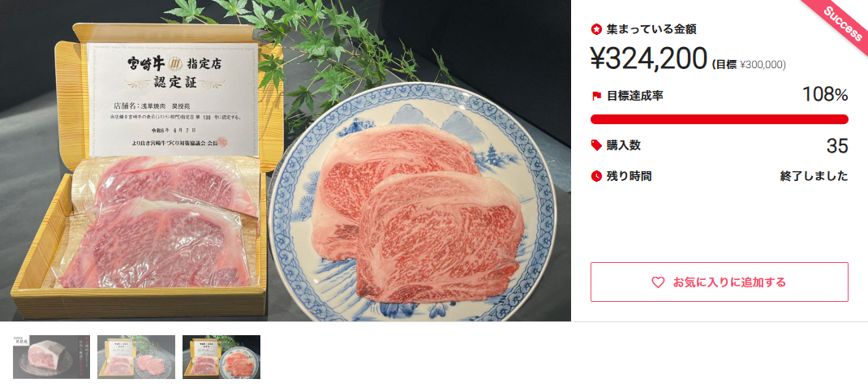This screenshot has height=392, width=868.
Task: Click the ¥324,200 raised amount
Action: (649, 58)
